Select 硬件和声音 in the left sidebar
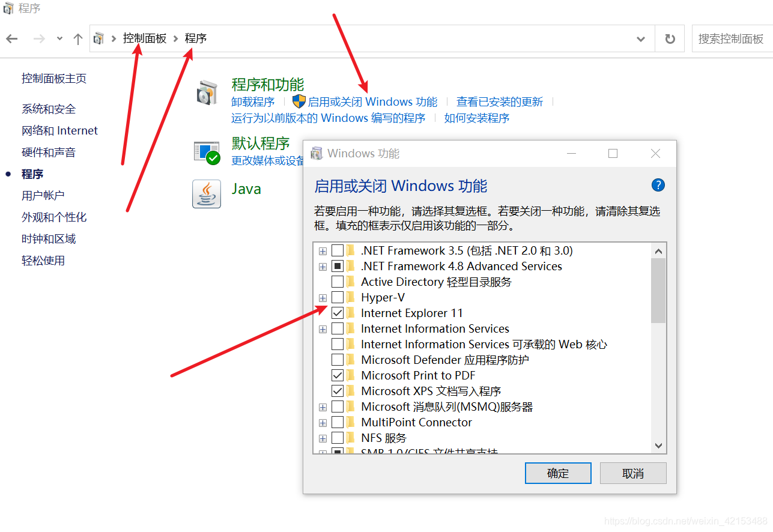Image resolution: width=773 pixels, height=532 pixels. click(x=49, y=152)
